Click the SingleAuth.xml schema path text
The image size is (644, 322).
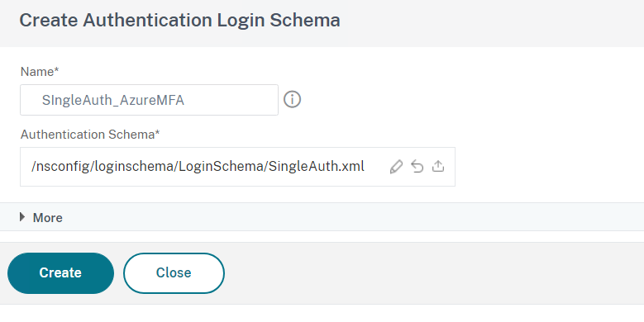click(198, 167)
